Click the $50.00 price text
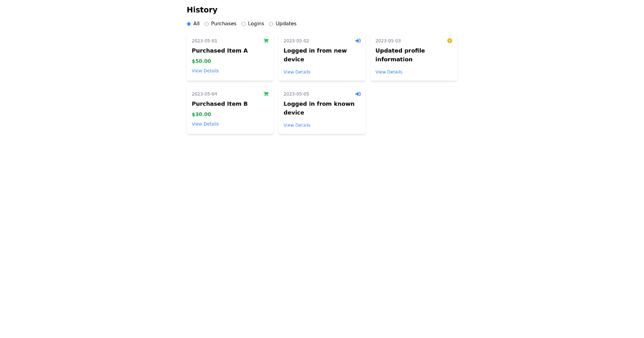 click(x=201, y=61)
